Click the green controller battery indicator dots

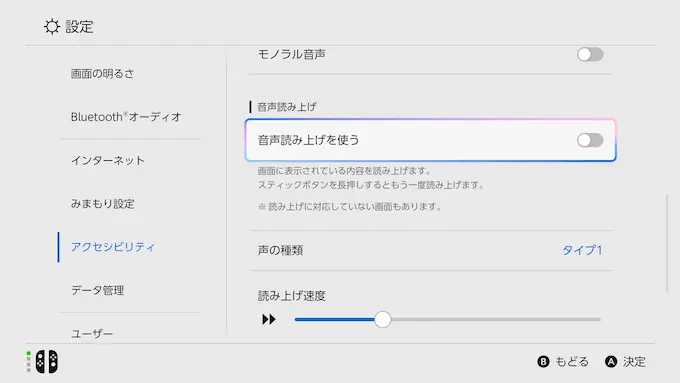click(x=29, y=361)
